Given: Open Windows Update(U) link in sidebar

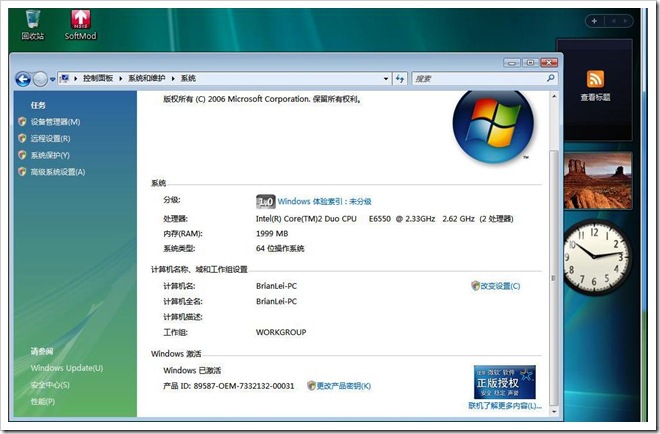Looking at the screenshot, I should click(67, 368).
